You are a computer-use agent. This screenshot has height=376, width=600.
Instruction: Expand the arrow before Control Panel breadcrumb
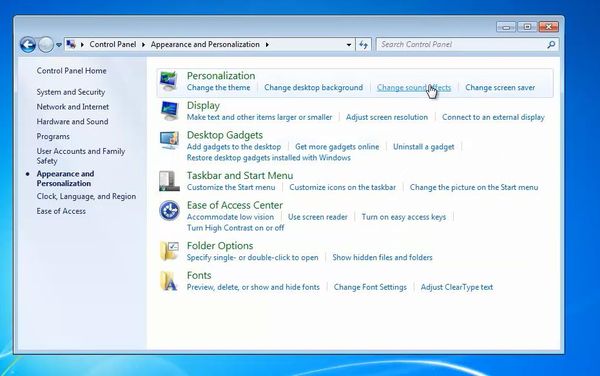[82, 45]
